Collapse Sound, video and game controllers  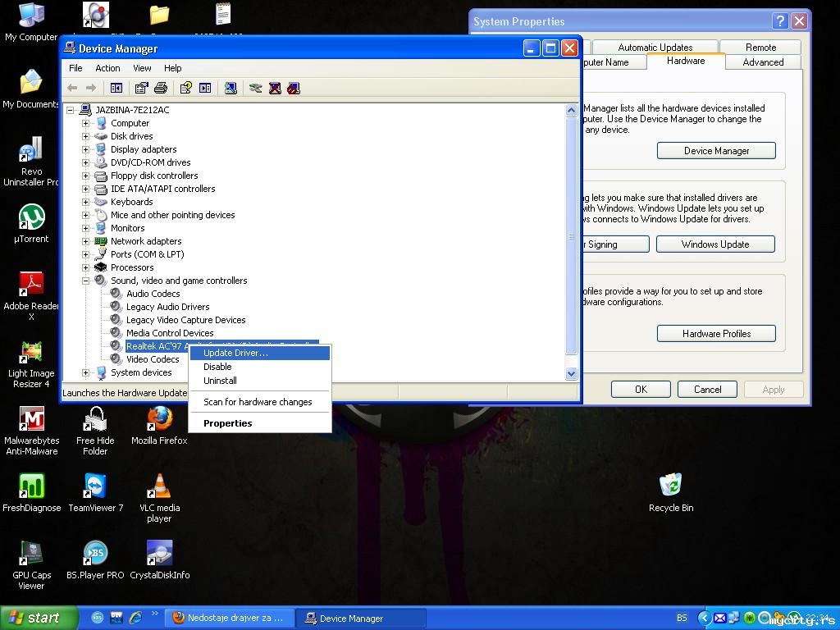pos(85,281)
